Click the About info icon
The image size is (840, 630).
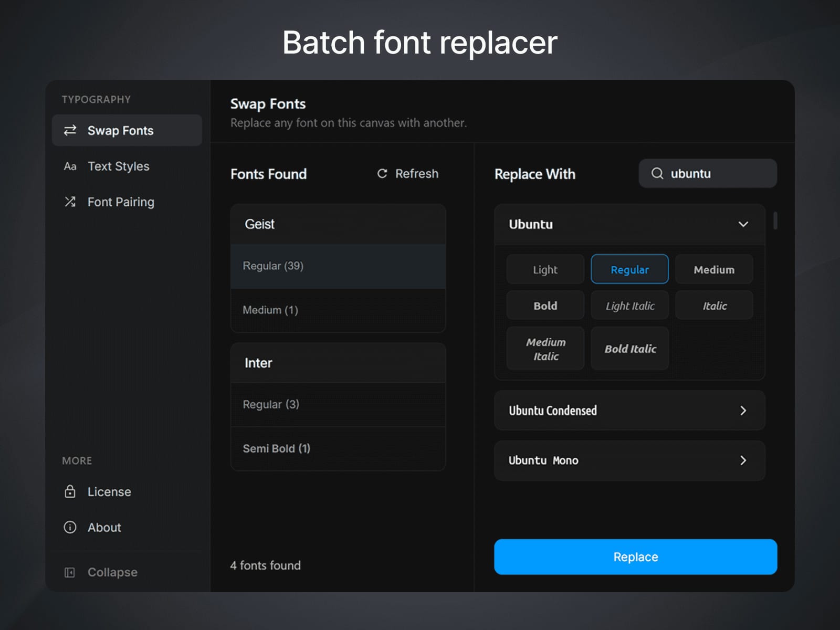coord(70,527)
